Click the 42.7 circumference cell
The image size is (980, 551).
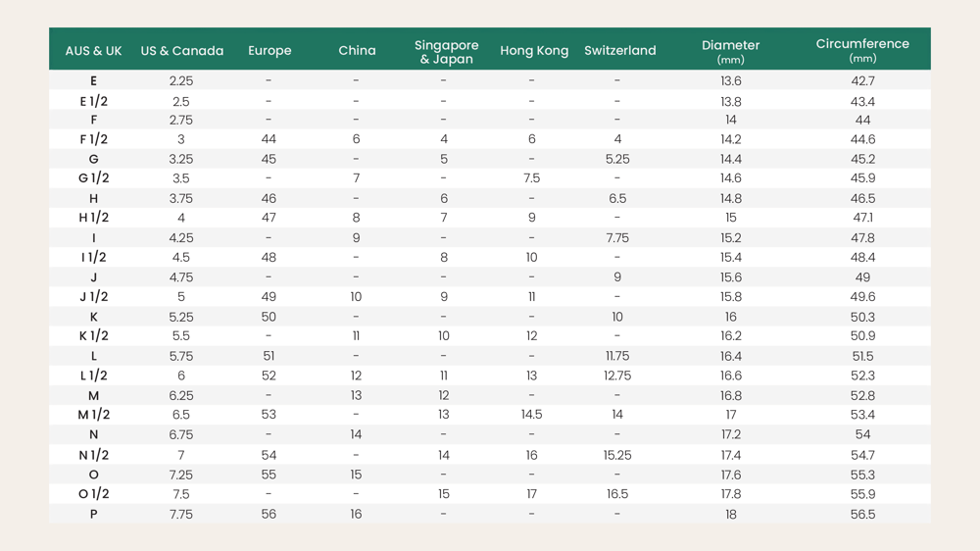(862, 81)
